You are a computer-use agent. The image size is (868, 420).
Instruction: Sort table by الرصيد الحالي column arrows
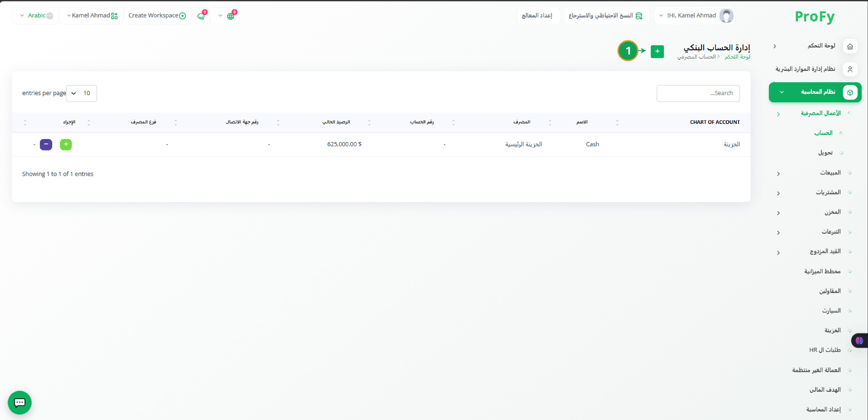pyautogui.click(x=278, y=123)
